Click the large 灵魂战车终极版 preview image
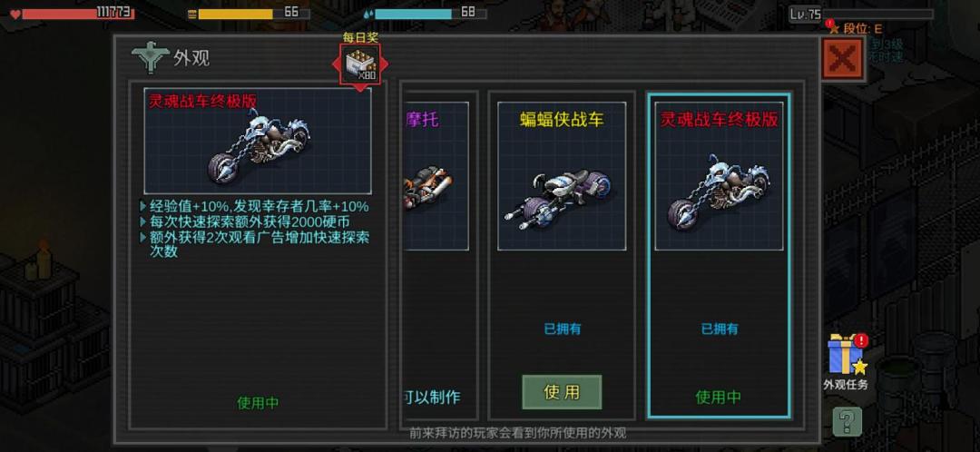 coord(258,141)
